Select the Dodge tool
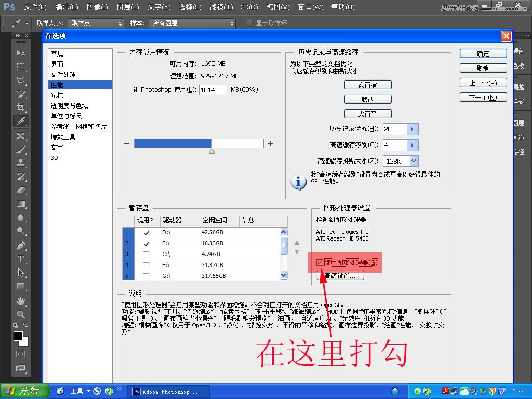Screen dimensions: 532x399 21,231
